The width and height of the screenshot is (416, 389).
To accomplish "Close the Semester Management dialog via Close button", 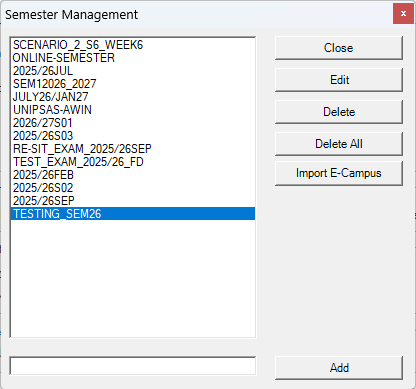I will [x=339, y=48].
